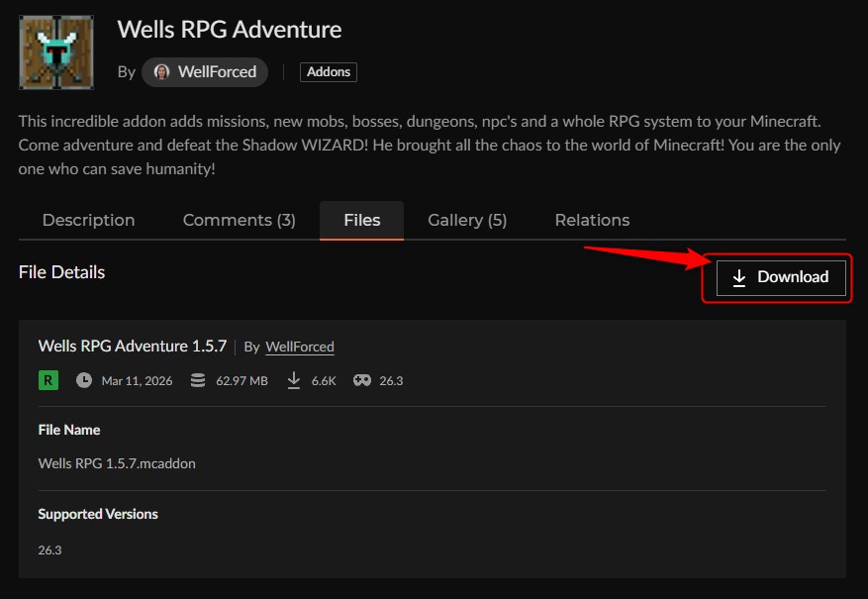Open the Addons category badge
The image size is (868, 599).
point(328,71)
